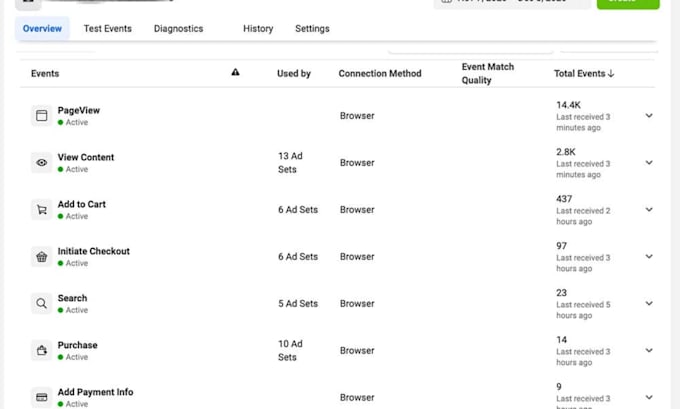Open the date range picker

click(x=512, y=3)
